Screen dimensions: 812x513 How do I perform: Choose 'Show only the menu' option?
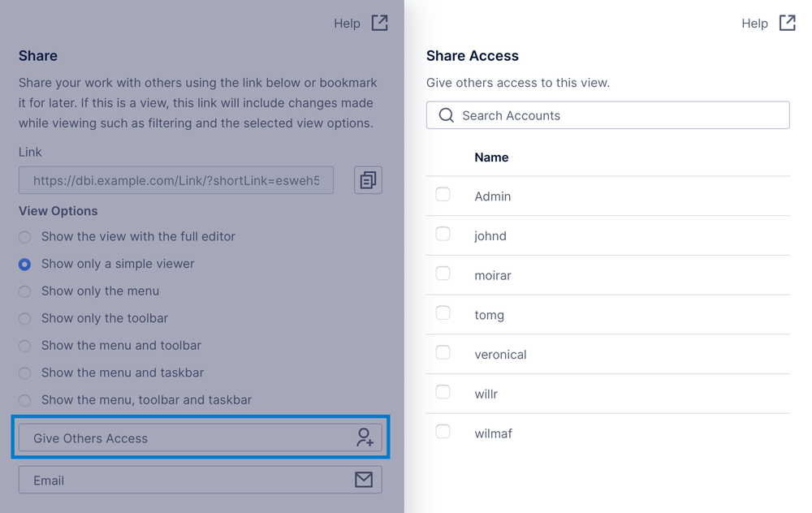click(25, 291)
